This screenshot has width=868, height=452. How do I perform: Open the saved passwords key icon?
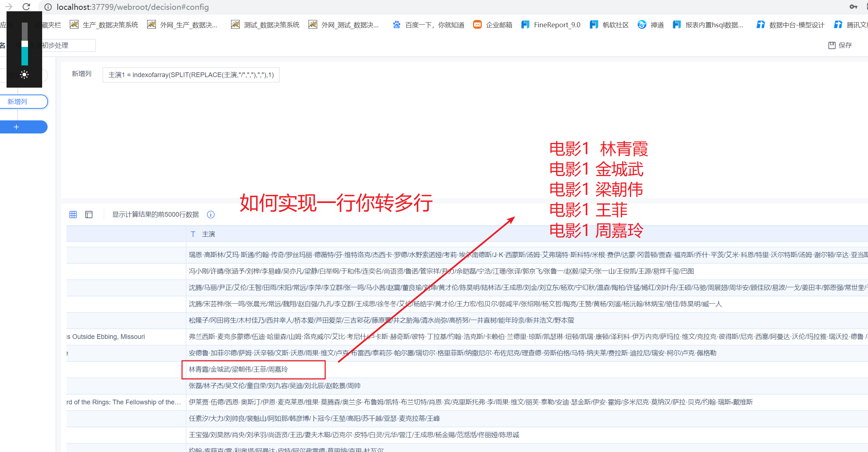tap(853, 7)
